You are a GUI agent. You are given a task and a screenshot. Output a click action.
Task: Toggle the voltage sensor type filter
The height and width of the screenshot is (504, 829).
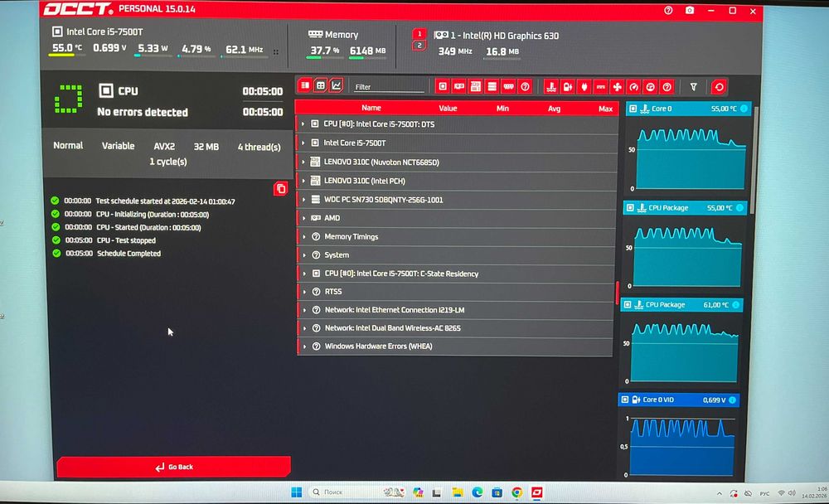(x=567, y=87)
